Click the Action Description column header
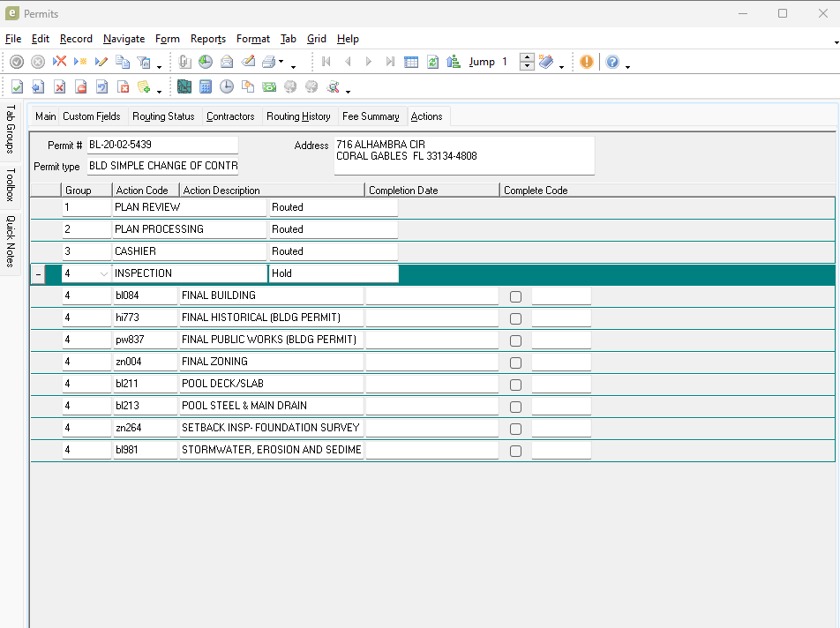The image size is (840, 628). pyautogui.click(x=221, y=191)
